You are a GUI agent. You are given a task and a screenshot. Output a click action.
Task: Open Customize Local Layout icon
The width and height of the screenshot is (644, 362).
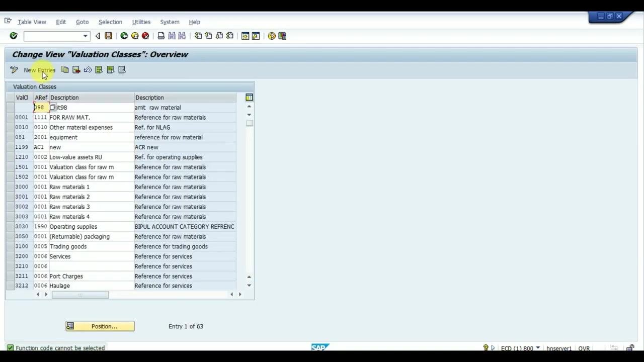pyautogui.click(x=282, y=36)
